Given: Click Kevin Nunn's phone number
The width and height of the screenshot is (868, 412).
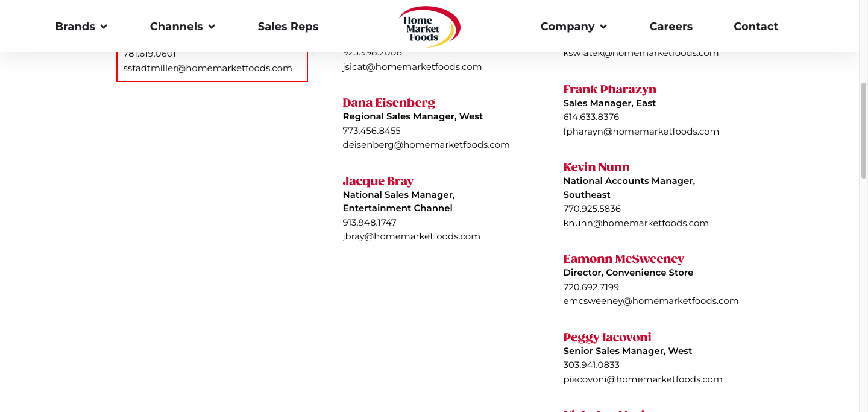Looking at the screenshot, I should [x=591, y=209].
